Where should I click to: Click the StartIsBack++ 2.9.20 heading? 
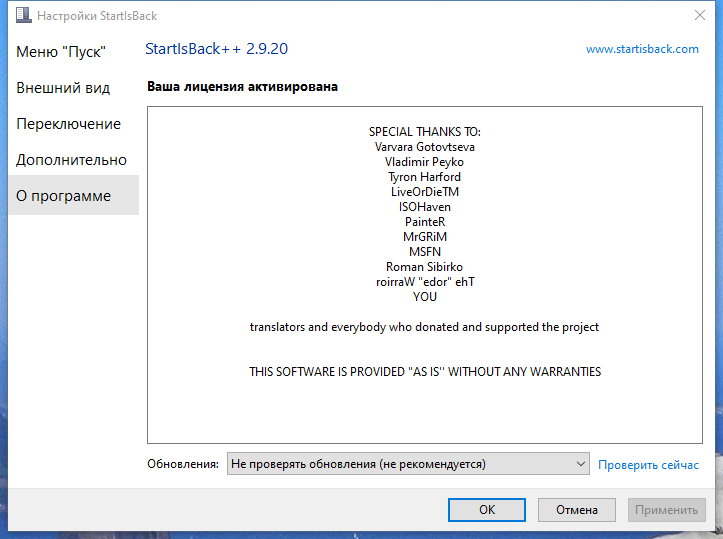(x=216, y=48)
